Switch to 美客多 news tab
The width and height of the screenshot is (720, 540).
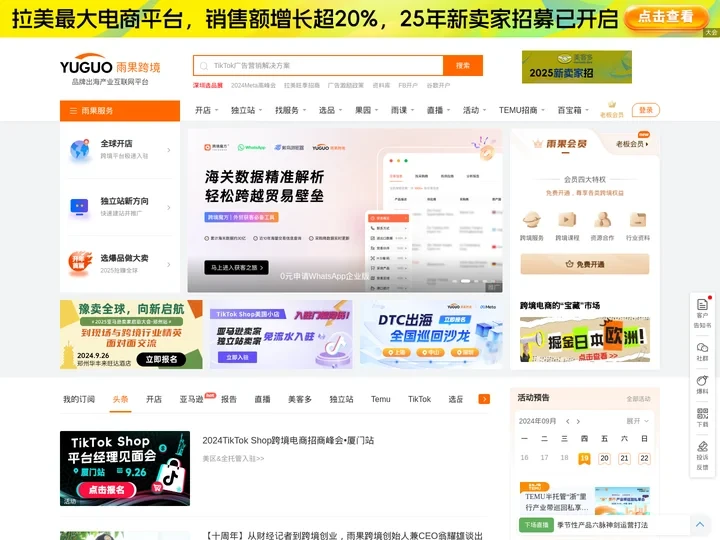pos(299,399)
